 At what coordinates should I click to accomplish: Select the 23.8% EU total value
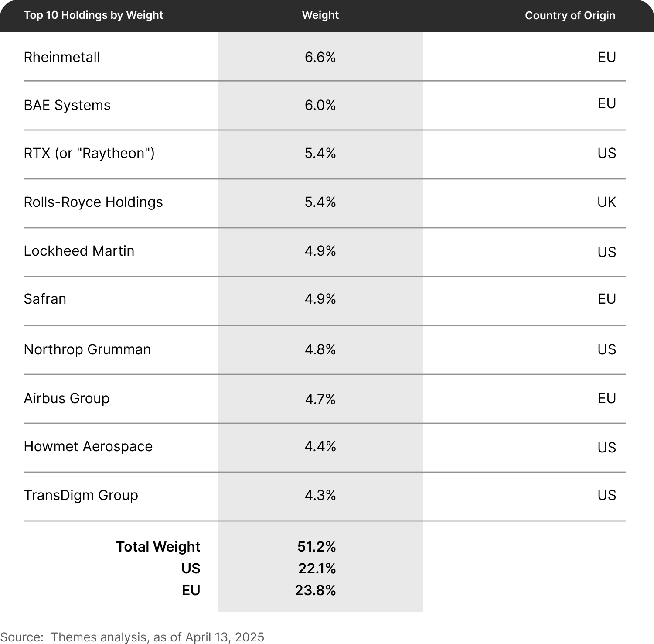[316, 590]
